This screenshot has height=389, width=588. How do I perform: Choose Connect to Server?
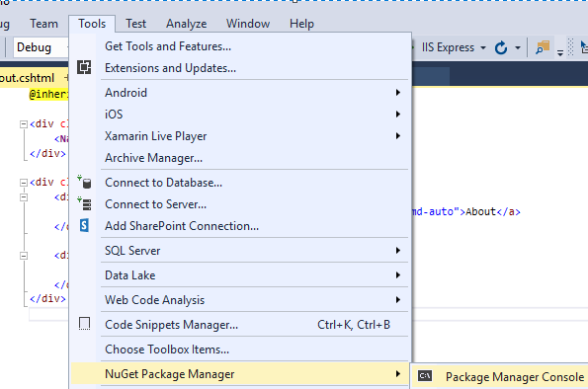click(240, 204)
